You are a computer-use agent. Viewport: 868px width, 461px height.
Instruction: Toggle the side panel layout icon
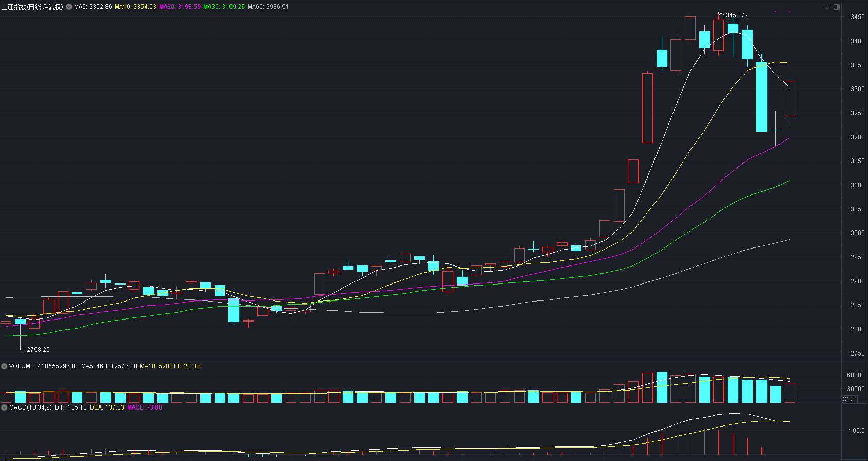tap(837, 7)
